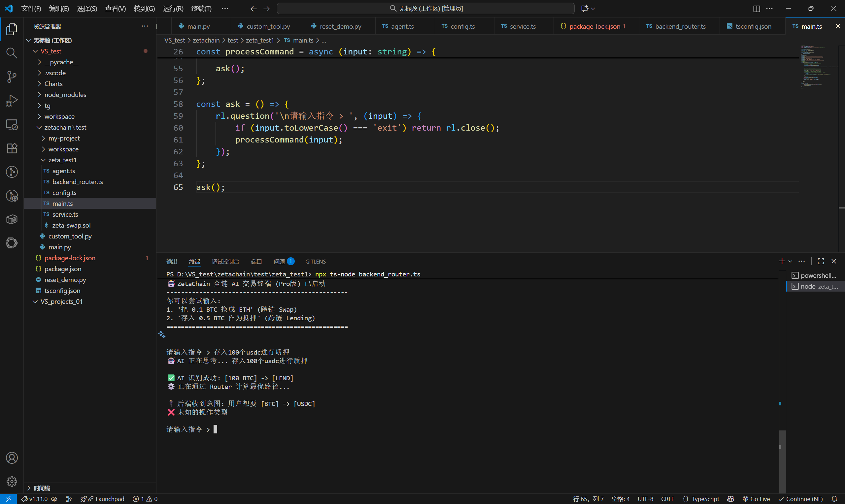Open the Source Control view

coord(12,77)
